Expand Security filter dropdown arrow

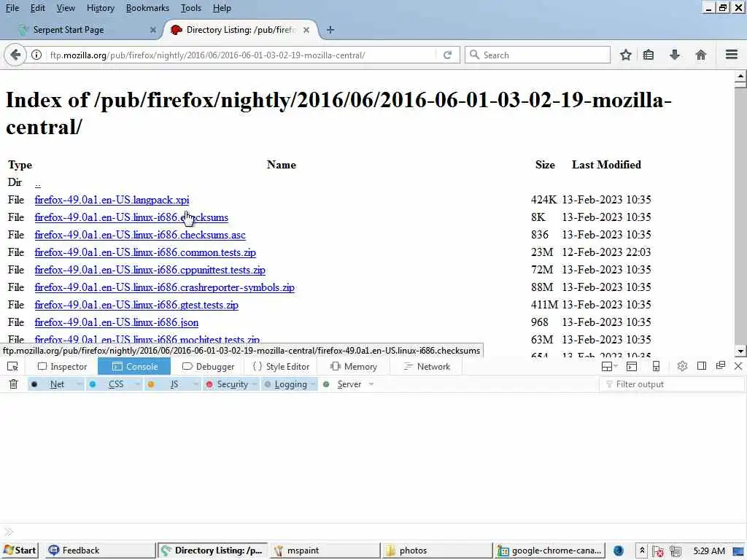255,384
